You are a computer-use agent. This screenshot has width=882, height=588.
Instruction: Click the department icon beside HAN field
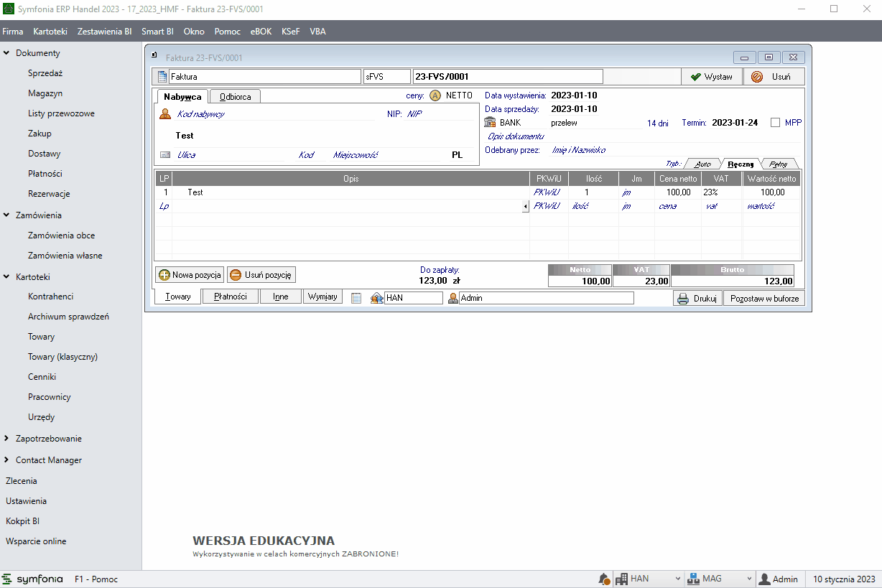pyautogui.click(x=376, y=298)
